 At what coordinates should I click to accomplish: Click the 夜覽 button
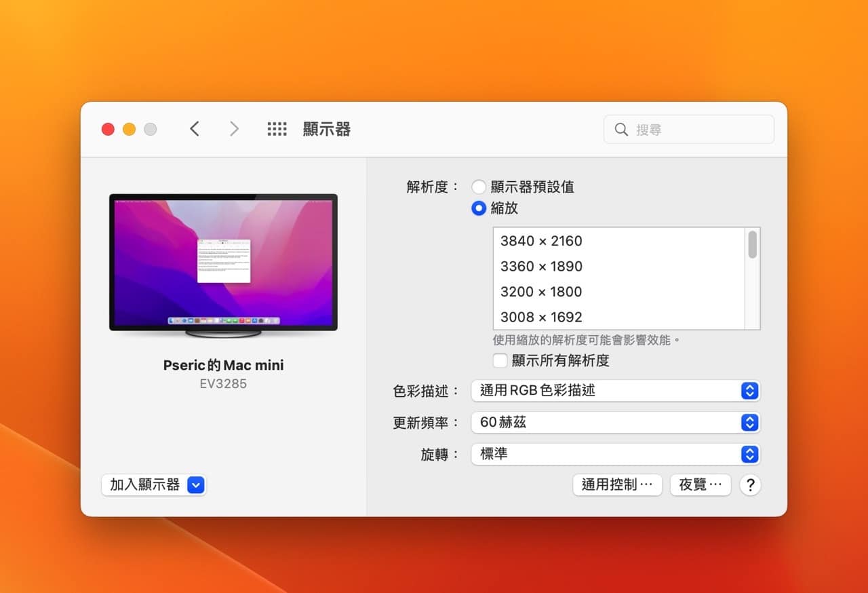coord(701,484)
